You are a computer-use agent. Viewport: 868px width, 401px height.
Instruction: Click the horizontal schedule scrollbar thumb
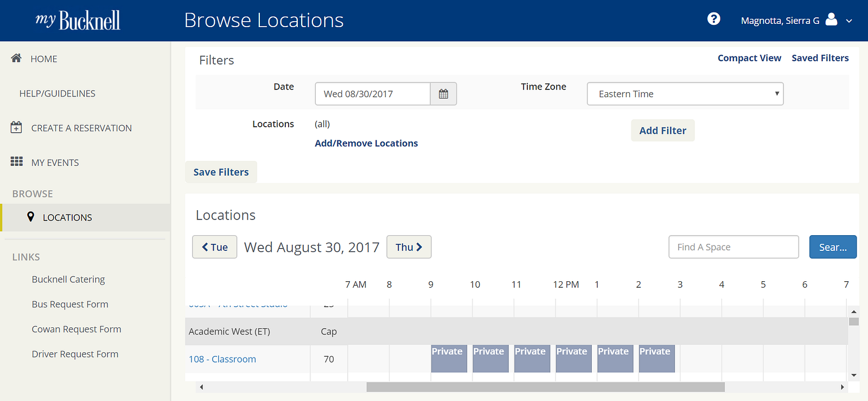click(545, 387)
